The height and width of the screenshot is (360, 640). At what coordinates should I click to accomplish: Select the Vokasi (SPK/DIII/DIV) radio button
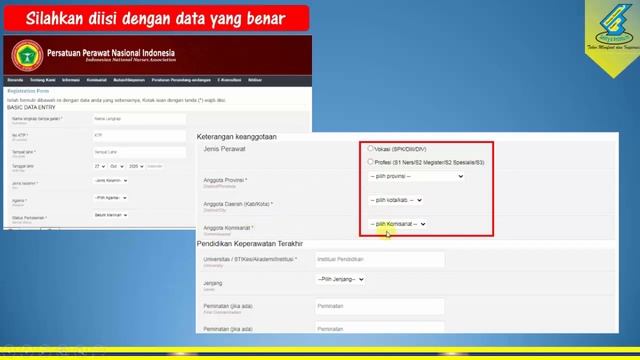click(370, 149)
